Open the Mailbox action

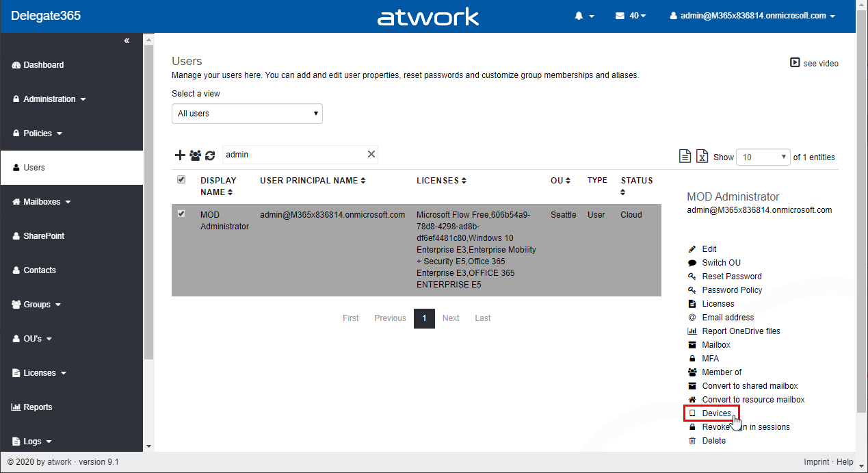coord(709,345)
